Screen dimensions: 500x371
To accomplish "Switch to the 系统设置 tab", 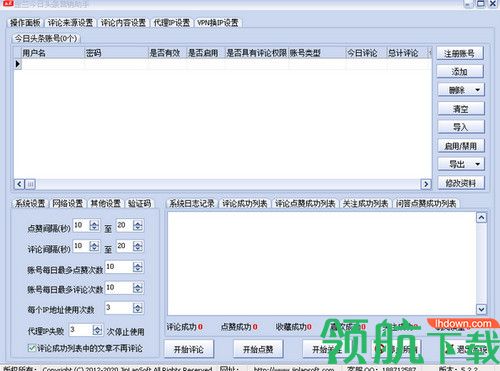I will click(x=30, y=203).
